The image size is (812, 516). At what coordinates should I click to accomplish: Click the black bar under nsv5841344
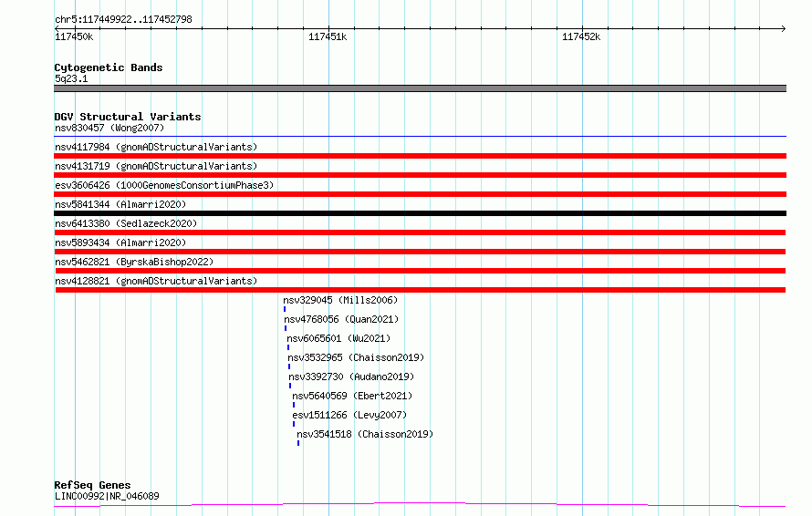point(420,213)
